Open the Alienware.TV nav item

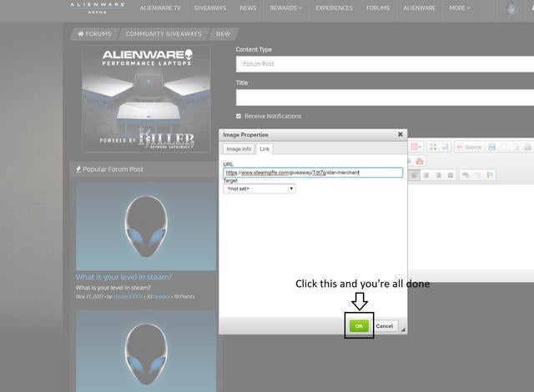[x=160, y=8]
